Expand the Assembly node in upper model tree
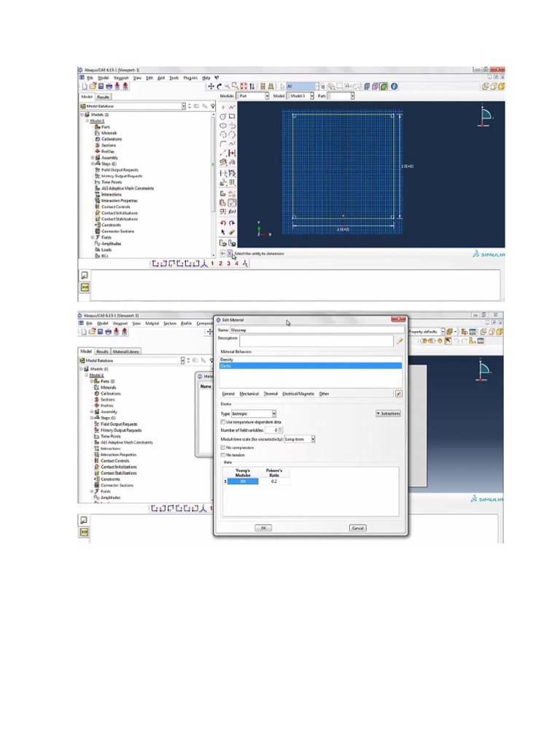The height and width of the screenshot is (747, 560). pos(93,158)
